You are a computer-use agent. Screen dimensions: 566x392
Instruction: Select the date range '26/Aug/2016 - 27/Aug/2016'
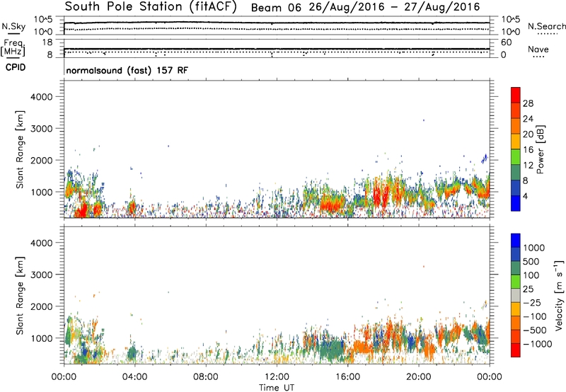[394, 7]
